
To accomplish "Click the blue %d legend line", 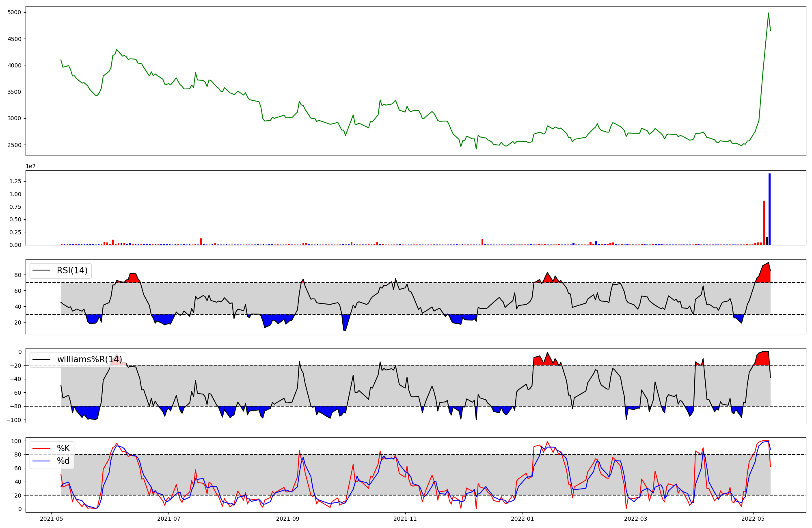I will coord(41,461).
